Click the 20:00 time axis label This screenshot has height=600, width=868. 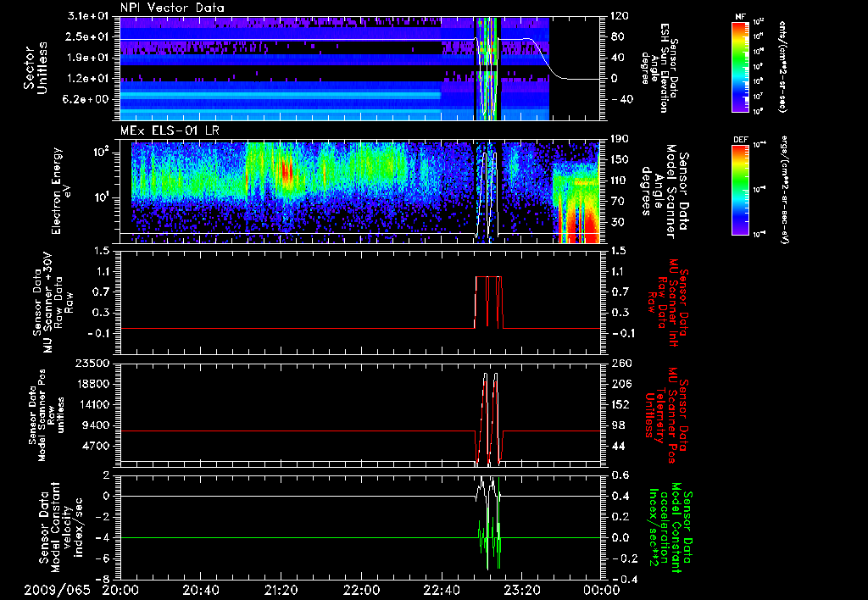[120, 590]
